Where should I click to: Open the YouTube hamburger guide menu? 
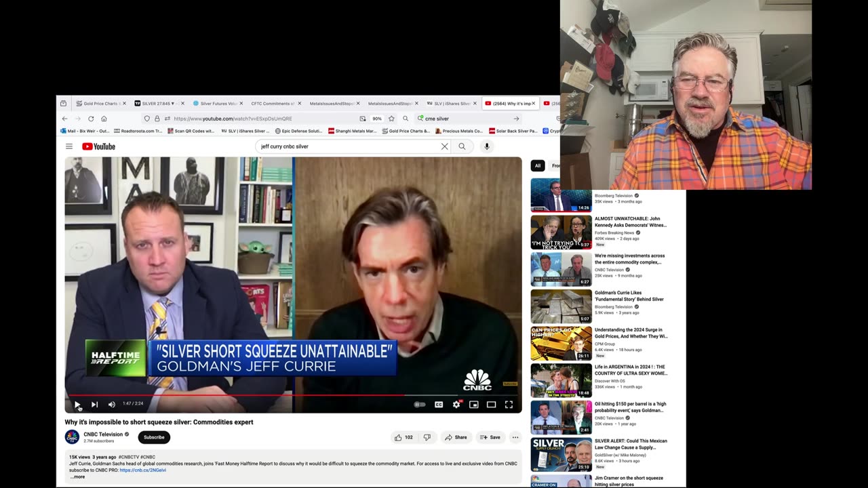point(69,146)
